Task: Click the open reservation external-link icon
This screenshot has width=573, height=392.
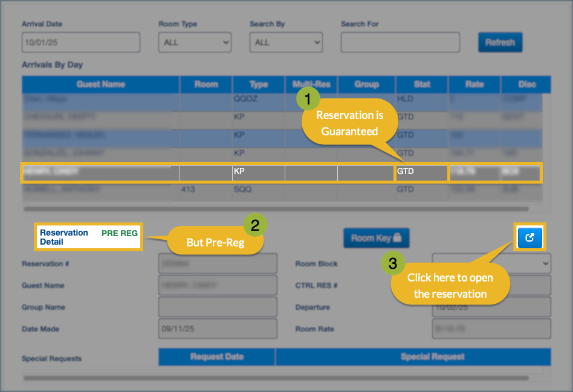Action: [x=529, y=237]
